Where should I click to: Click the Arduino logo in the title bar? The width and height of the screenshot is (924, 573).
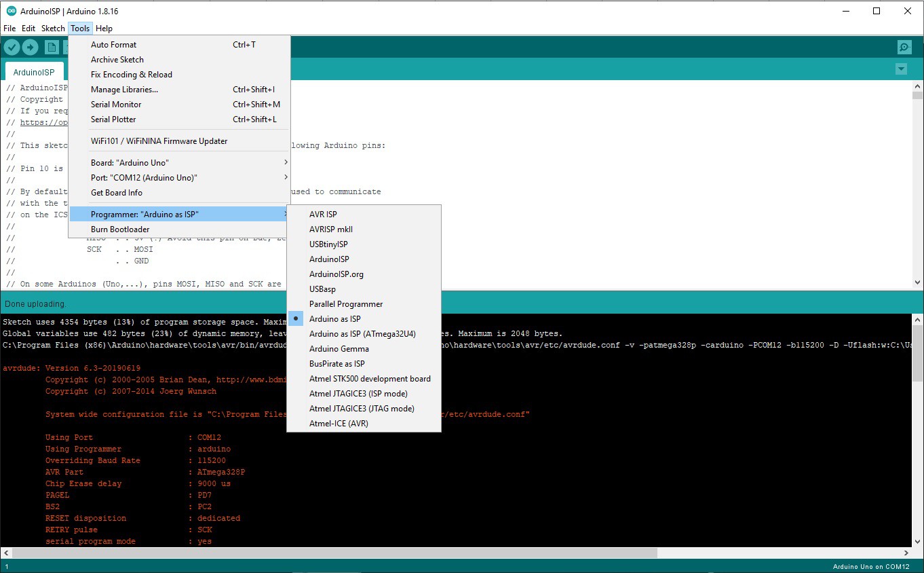(x=11, y=11)
